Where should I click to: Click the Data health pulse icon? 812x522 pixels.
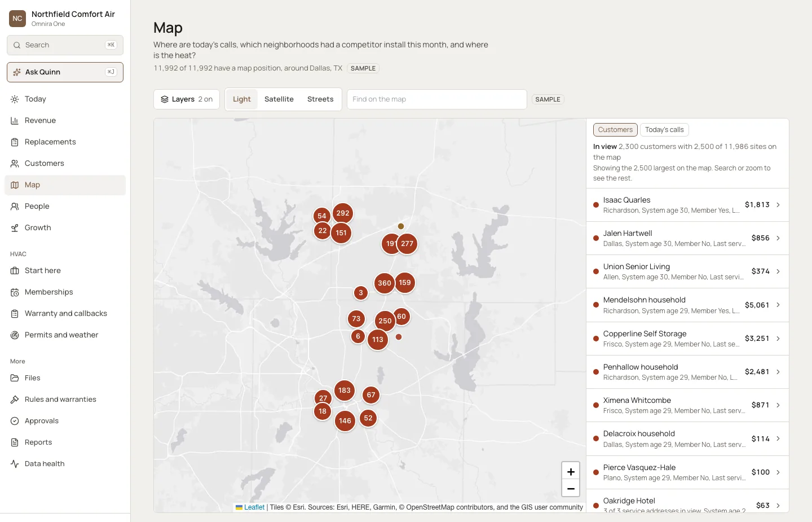pyautogui.click(x=15, y=464)
